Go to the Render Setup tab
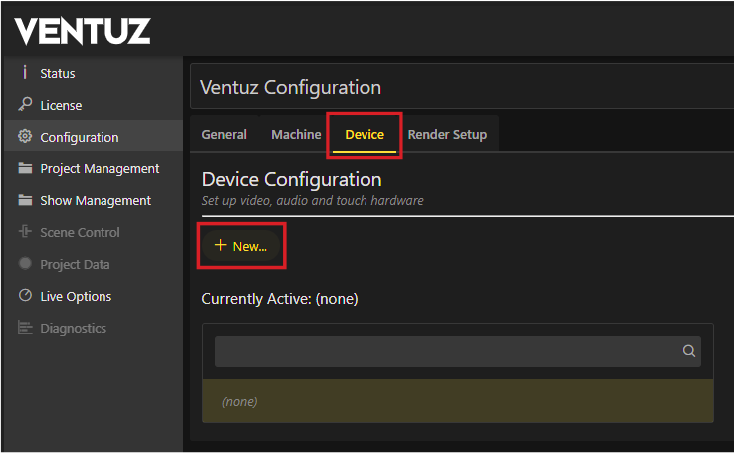This screenshot has width=734, height=454. [x=447, y=135]
